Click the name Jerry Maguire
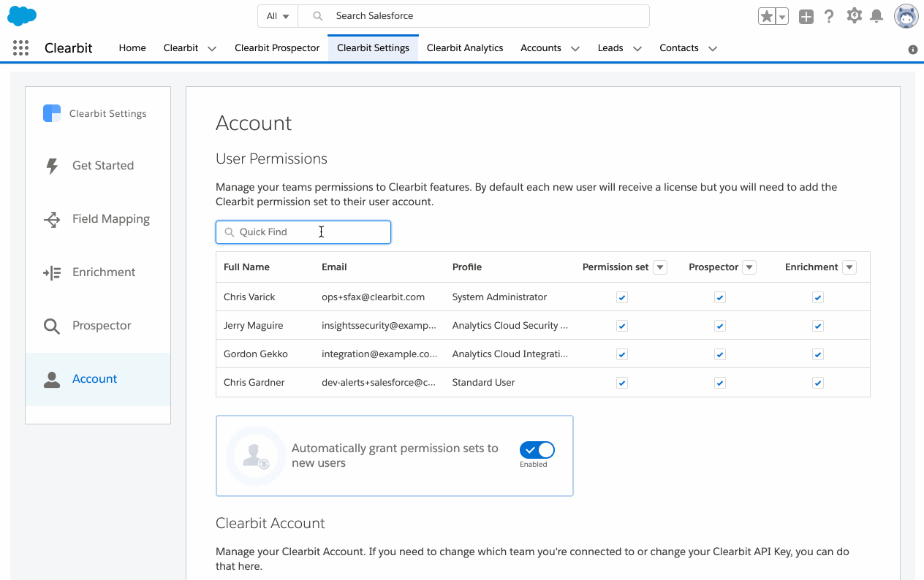The width and height of the screenshot is (924, 580). (254, 326)
